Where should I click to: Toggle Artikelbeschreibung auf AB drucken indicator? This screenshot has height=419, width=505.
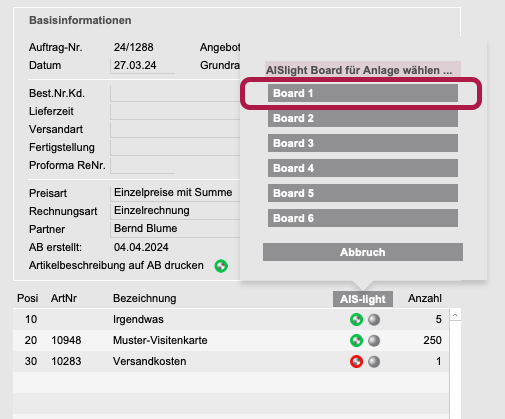tap(221, 266)
